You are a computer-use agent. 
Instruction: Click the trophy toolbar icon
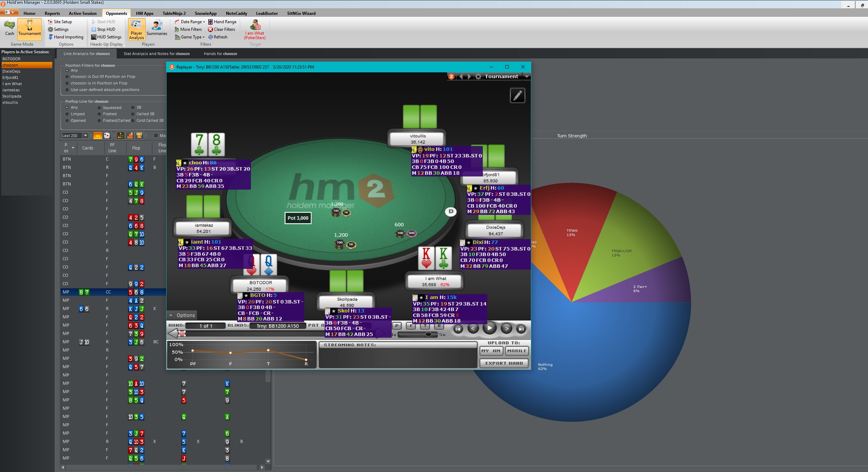pyautogui.click(x=139, y=136)
